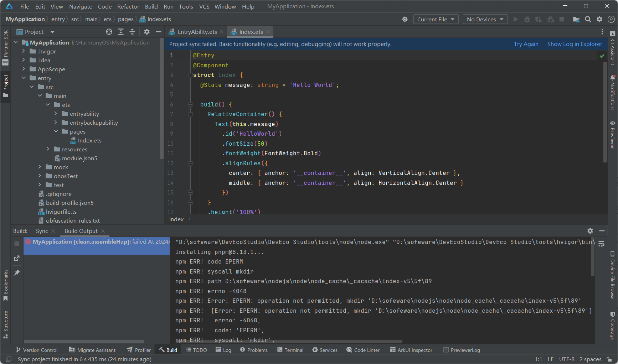Click Expand All icon in Project panel
This screenshot has width=618, height=364.
[121, 32]
